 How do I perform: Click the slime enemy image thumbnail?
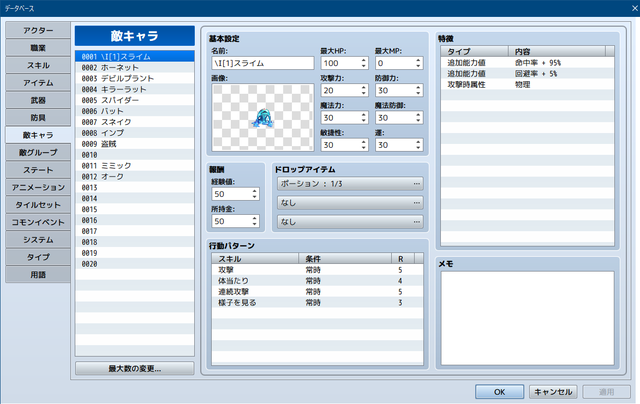click(x=263, y=117)
